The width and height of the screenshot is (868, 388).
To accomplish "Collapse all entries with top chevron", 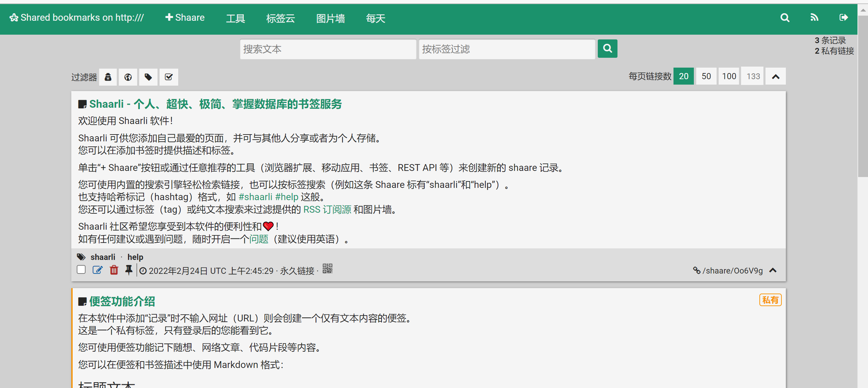I will point(776,76).
